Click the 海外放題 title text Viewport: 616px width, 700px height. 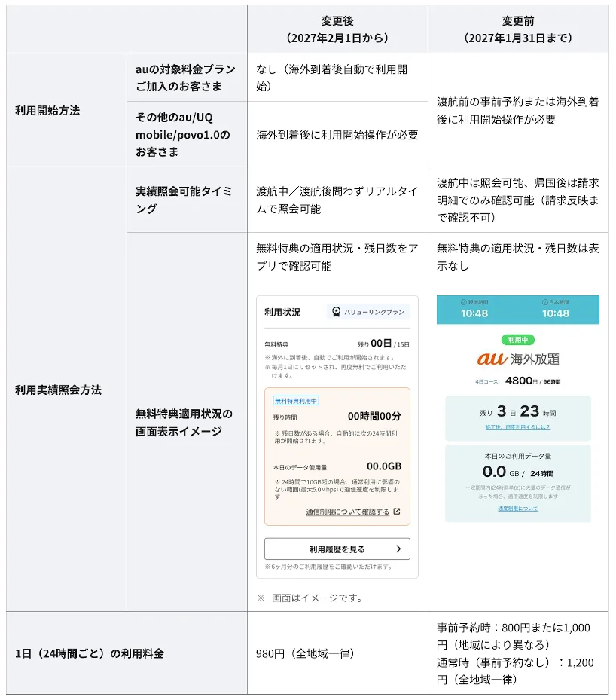click(535, 359)
